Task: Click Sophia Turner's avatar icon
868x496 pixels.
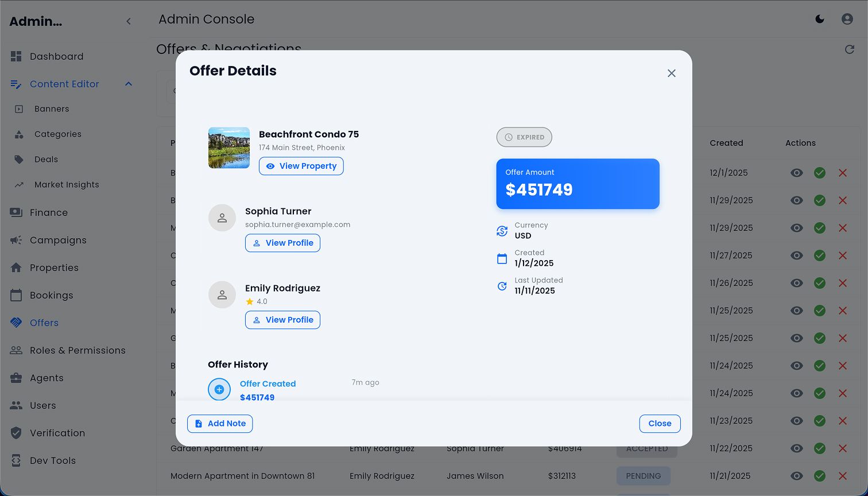Action: pos(222,218)
